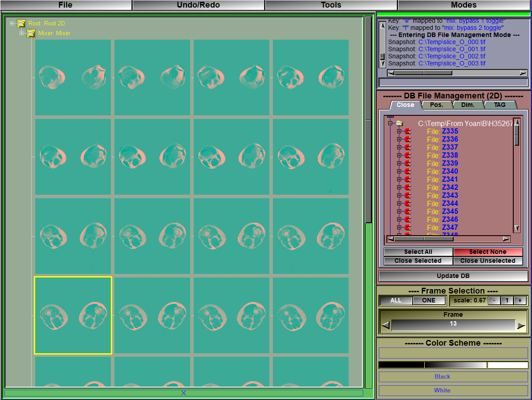Click the grayscale gradient bar in Color Scheme
The width and height of the screenshot is (532, 400).
click(x=453, y=365)
